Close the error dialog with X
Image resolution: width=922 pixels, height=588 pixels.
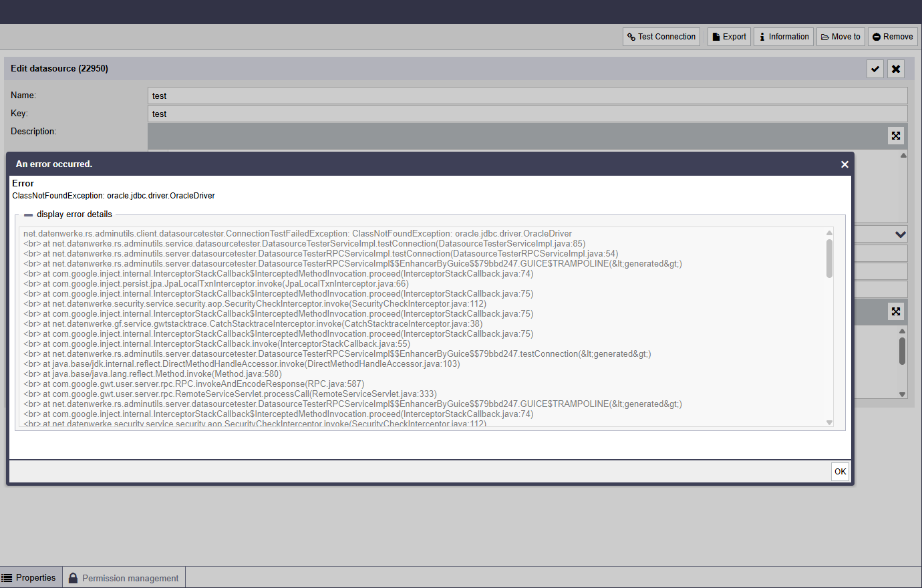844,164
